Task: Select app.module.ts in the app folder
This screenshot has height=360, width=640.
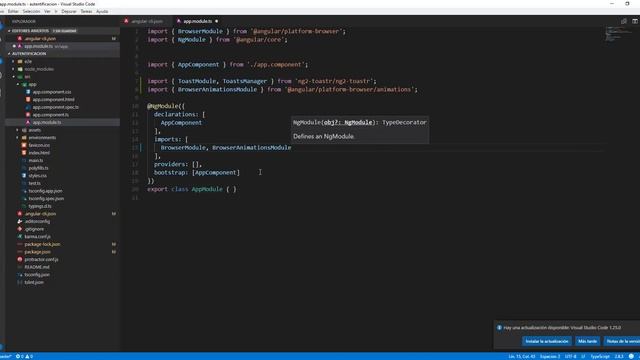Action: point(47,122)
